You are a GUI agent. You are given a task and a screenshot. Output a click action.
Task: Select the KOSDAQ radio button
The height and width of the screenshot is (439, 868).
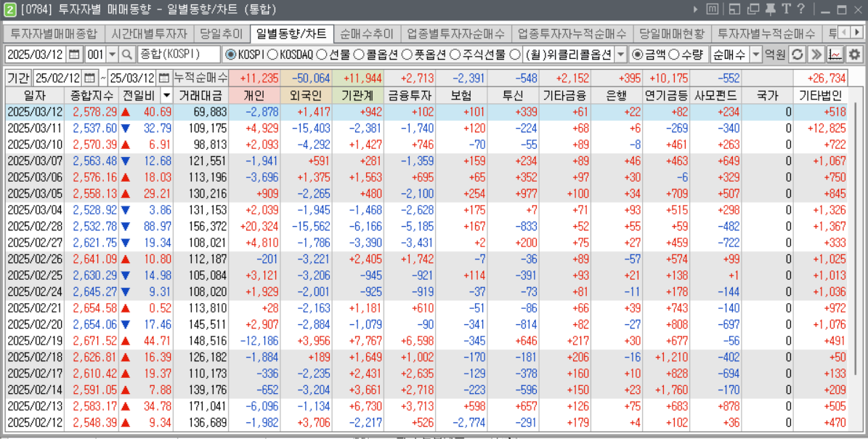point(272,55)
